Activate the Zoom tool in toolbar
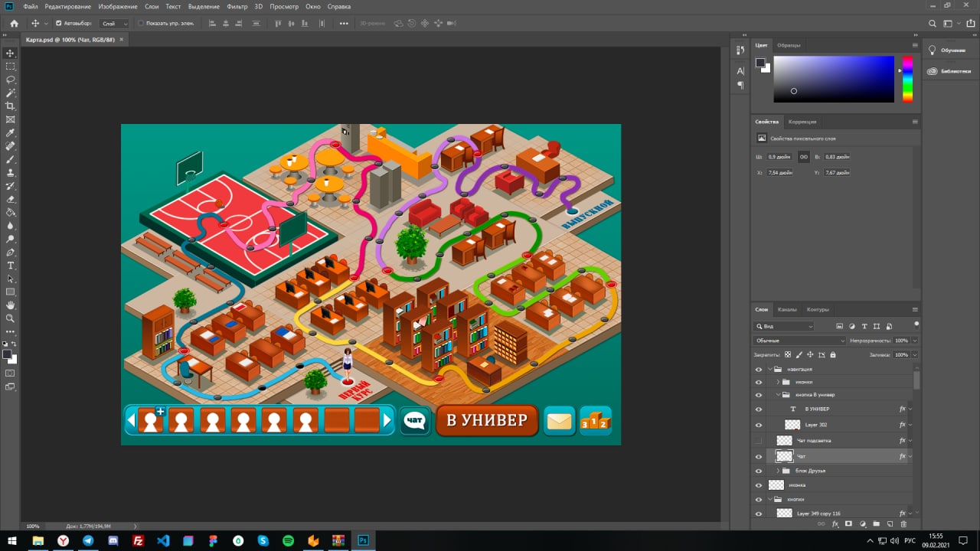The image size is (980, 551). [x=11, y=318]
